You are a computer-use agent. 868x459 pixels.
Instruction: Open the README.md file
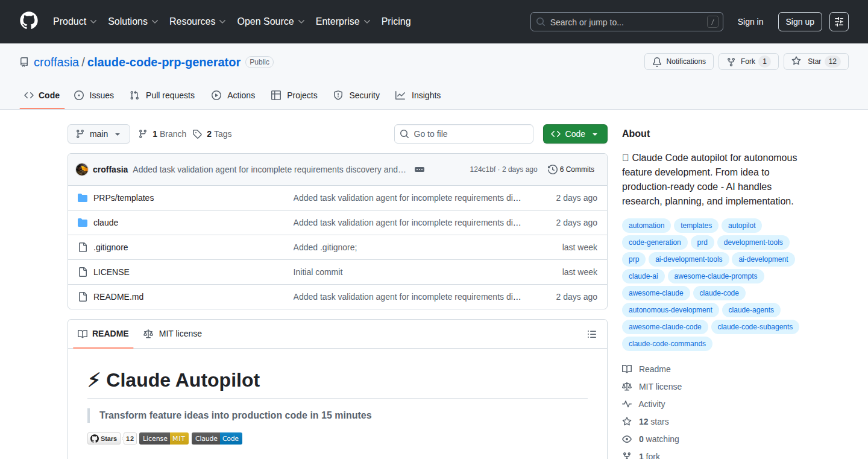pos(118,297)
